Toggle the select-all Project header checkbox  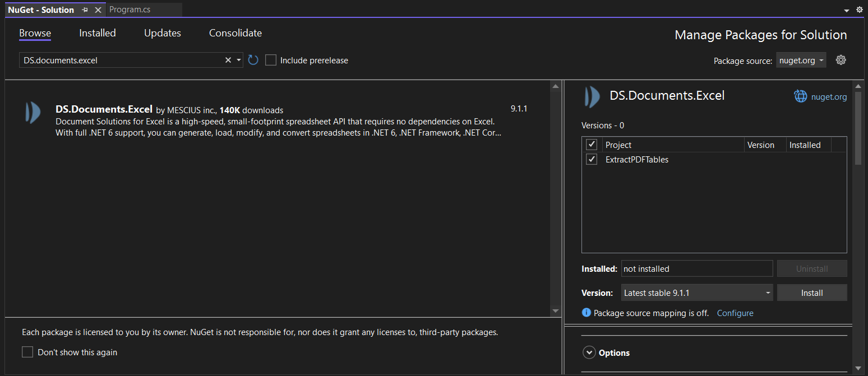click(591, 145)
